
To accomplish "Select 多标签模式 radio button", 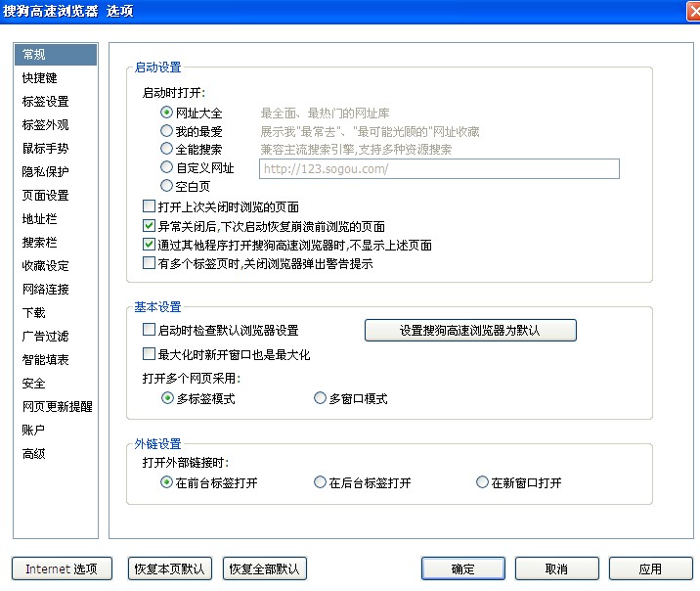I will point(167,398).
